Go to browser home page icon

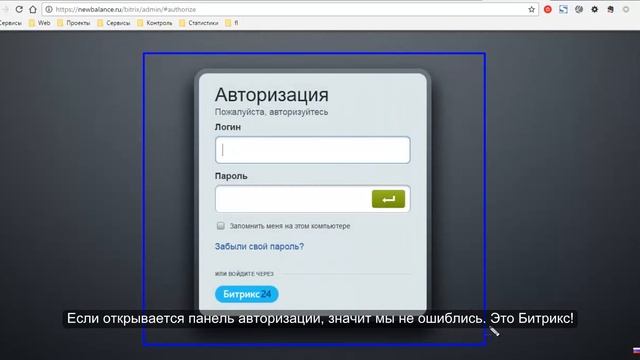pyautogui.click(x=33, y=9)
